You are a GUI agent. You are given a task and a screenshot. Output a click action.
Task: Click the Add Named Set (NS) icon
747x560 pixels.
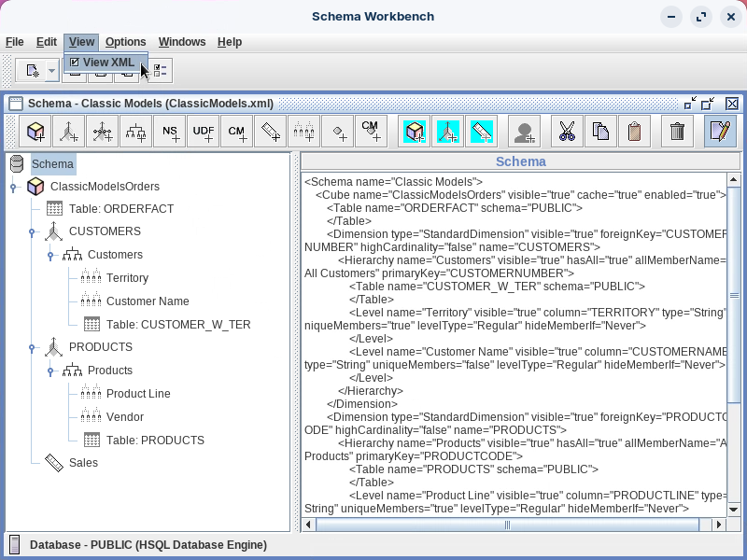pyautogui.click(x=170, y=132)
